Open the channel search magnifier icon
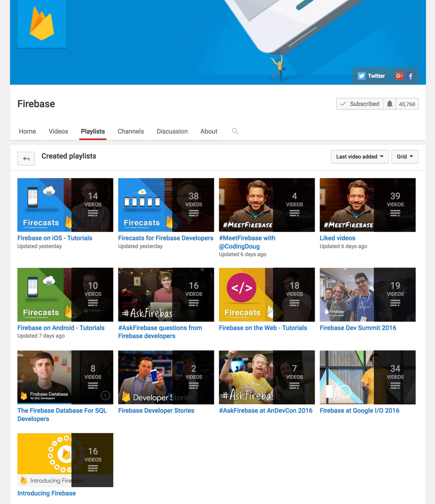The width and height of the screenshot is (435, 504). pyautogui.click(x=235, y=131)
